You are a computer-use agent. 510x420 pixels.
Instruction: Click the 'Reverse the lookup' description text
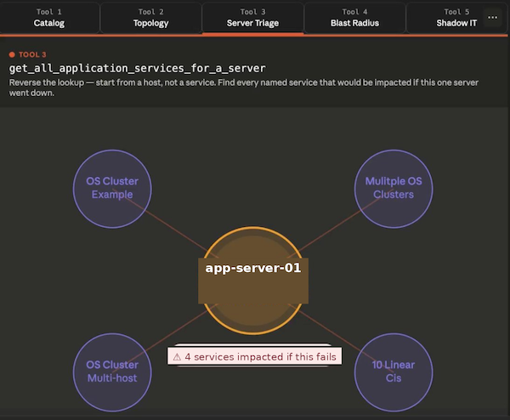coord(244,88)
